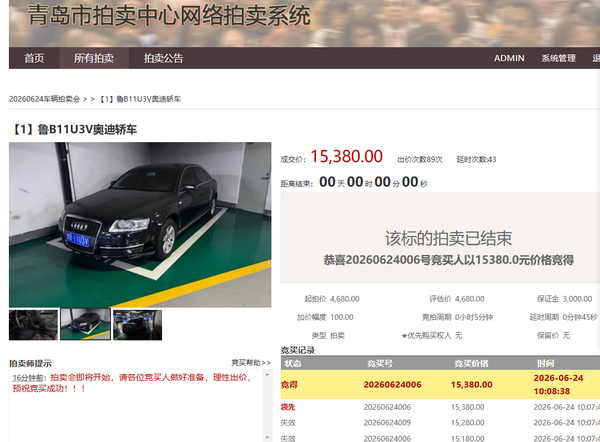The image size is (600, 442).
Task: Click the 竞买记录 section heading
Action: point(298,350)
